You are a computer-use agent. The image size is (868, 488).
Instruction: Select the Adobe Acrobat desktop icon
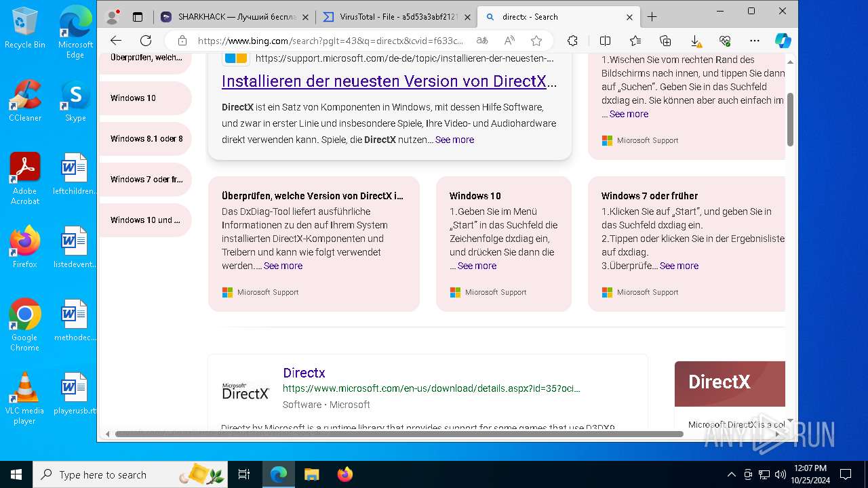pos(25,178)
